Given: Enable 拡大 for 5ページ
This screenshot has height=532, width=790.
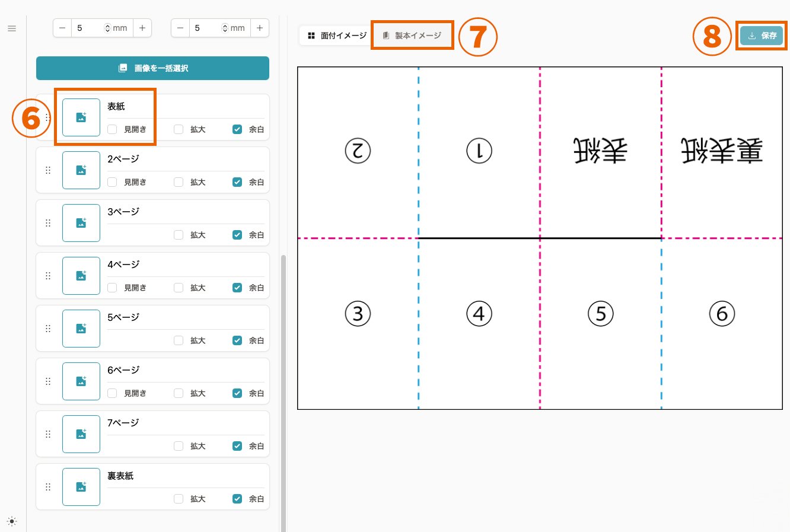Looking at the screenshot, I should click(x=179, y=340).
